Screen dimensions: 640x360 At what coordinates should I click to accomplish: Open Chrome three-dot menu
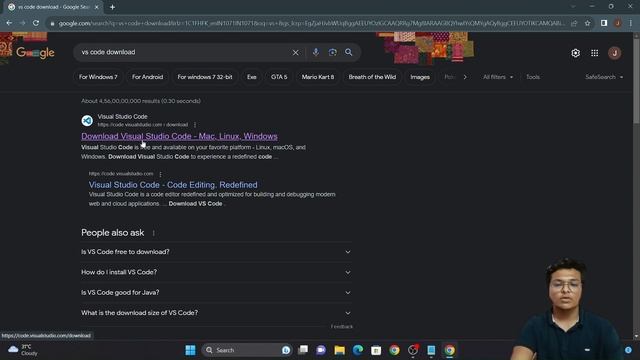[x=631, y=23]
